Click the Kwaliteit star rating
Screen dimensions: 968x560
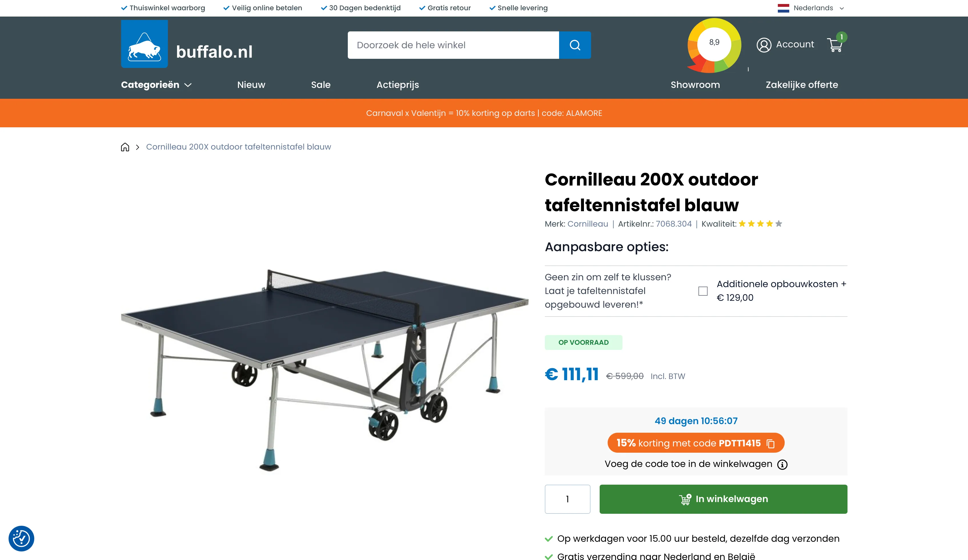pyautogui.click(x=760, y=223)
